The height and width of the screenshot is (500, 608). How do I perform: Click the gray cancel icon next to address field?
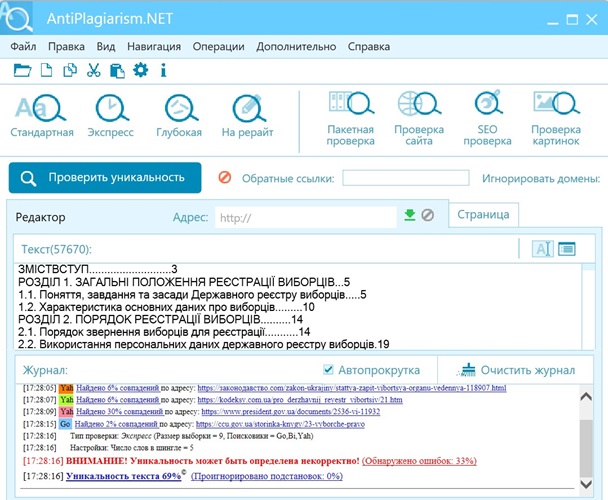click(x=428, y=215)
